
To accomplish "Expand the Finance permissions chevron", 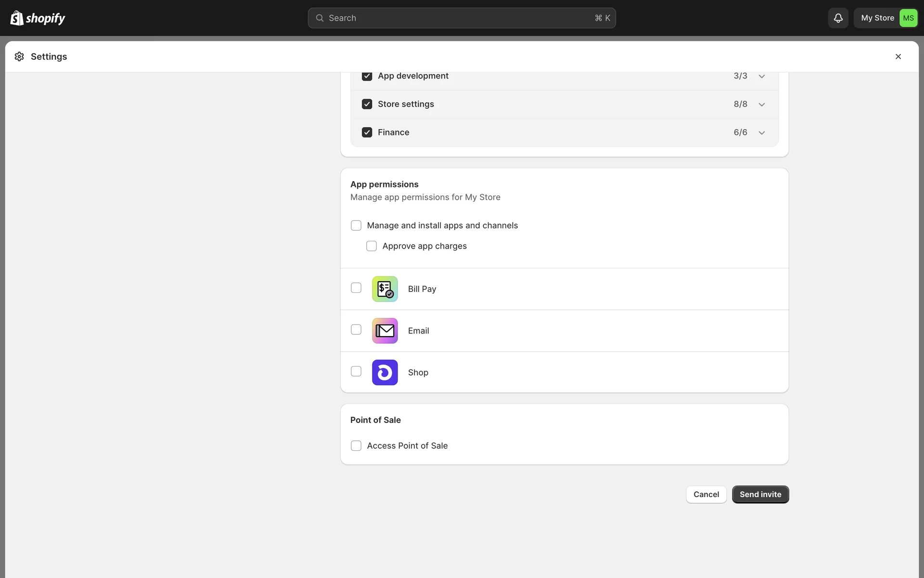I will point(761,133).
